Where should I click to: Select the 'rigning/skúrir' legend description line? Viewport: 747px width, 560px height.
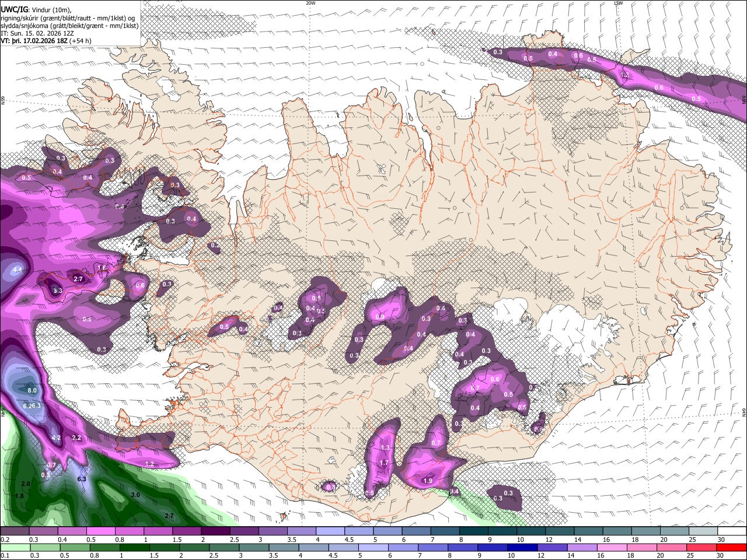coord(67,18)
